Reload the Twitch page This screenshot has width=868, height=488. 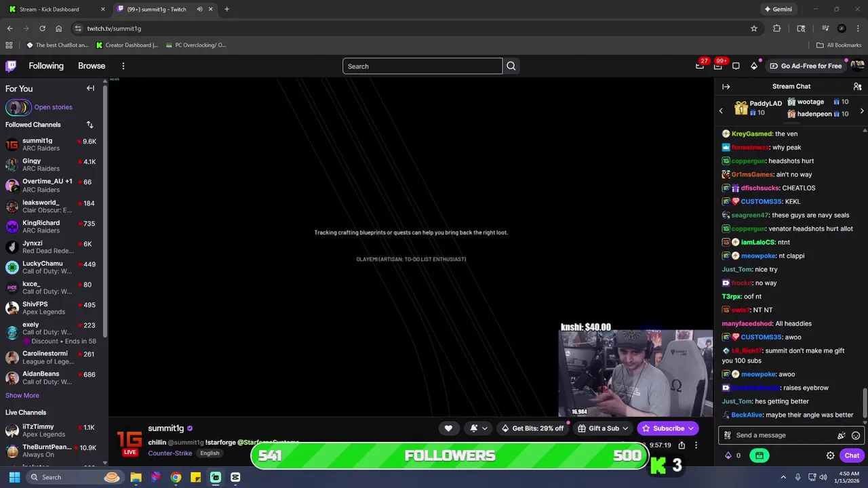pyautogui.click(x=42, y=28)
